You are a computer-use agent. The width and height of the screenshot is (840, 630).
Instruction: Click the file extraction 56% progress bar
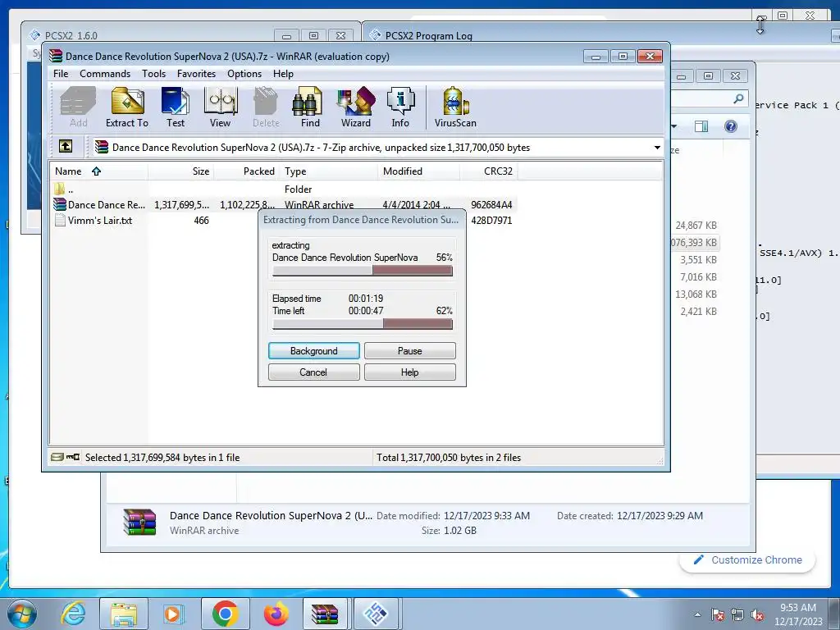pos(363,272)
